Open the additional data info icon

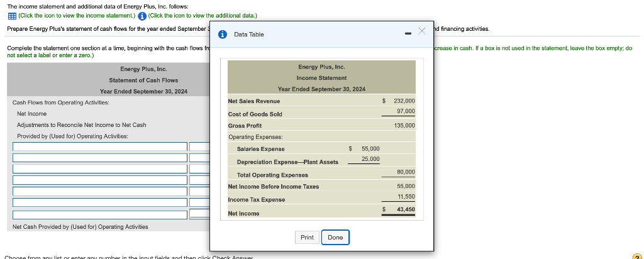(142, 16)
